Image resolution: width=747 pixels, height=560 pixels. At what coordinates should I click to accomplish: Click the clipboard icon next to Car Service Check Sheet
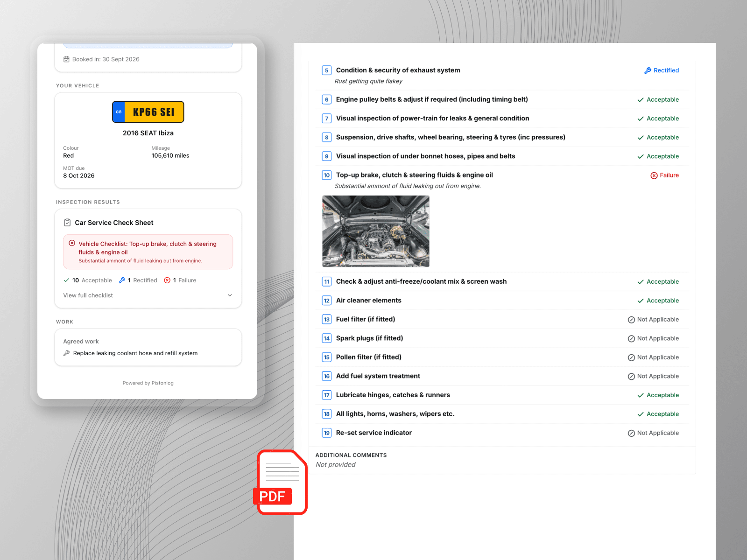pos(67,223)
